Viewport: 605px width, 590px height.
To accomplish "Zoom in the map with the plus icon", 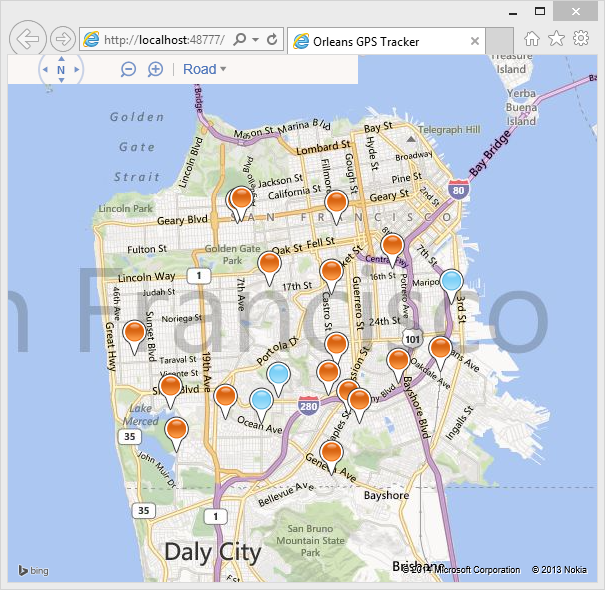I will point(155,69).
